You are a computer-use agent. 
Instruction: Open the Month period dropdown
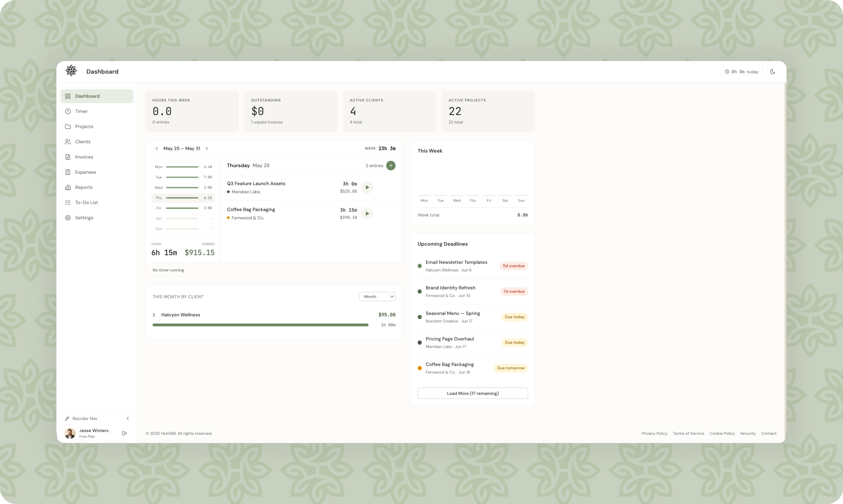click(x=377, y=297)
